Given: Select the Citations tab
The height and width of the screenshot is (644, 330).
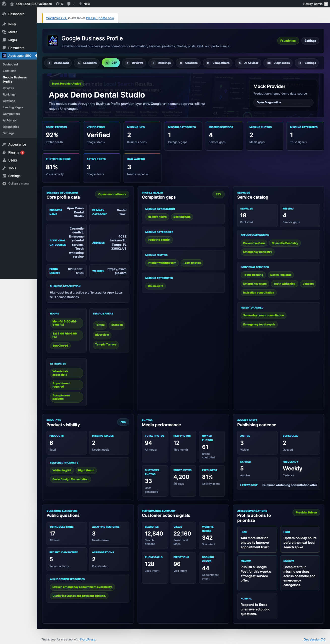Looking at the screenshot, I should click(188, 63).
